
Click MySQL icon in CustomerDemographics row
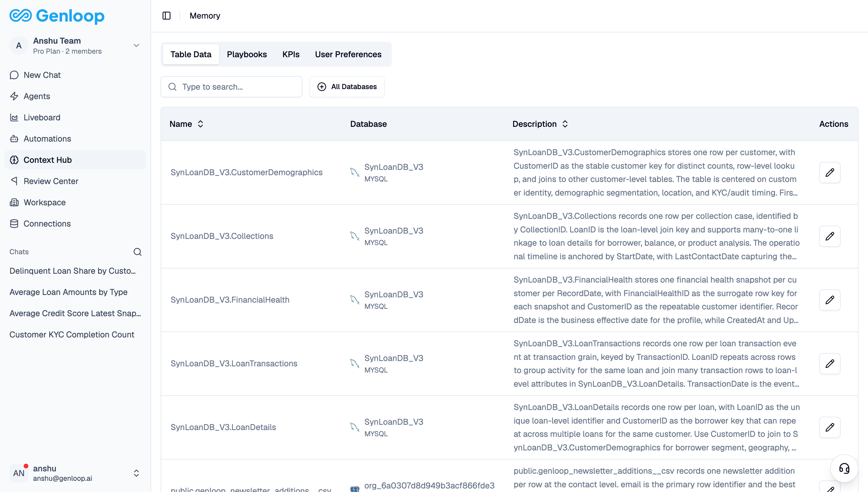coord(354,172)
